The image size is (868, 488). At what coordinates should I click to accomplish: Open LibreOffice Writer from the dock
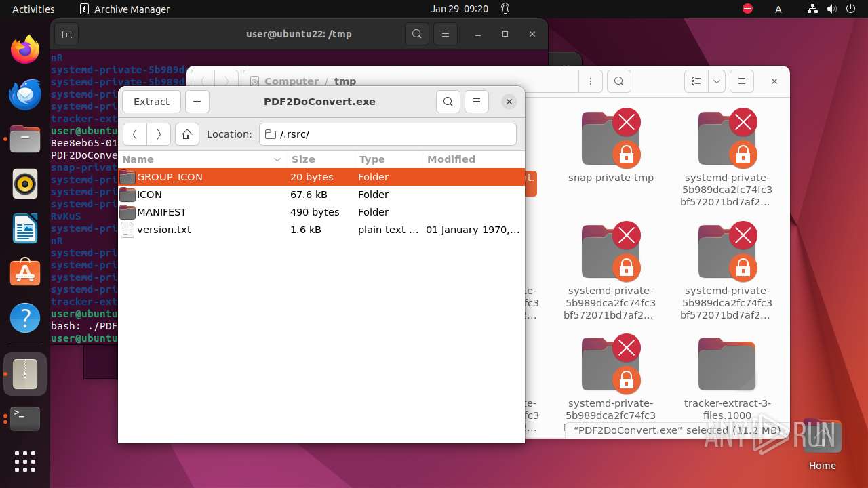[x=25, y=228]
